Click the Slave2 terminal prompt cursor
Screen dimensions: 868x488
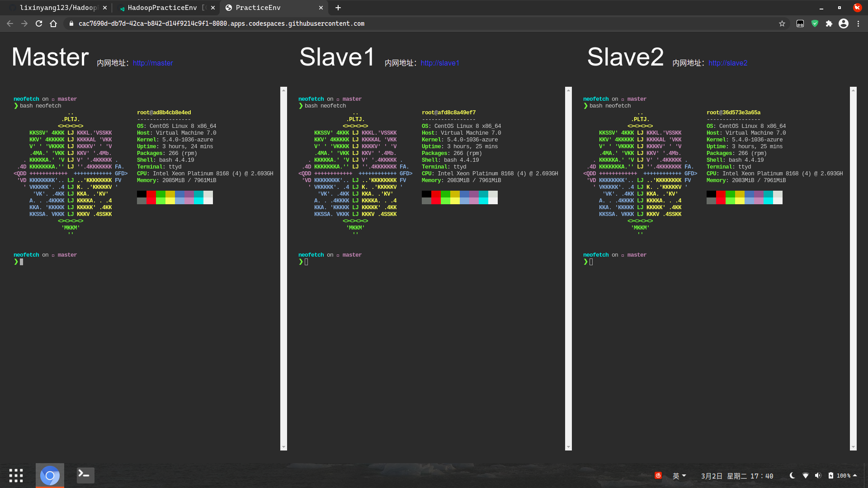591,262
